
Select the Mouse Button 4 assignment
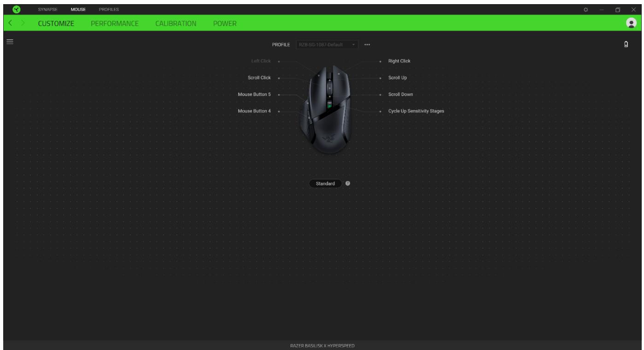[x=254, y=111]
